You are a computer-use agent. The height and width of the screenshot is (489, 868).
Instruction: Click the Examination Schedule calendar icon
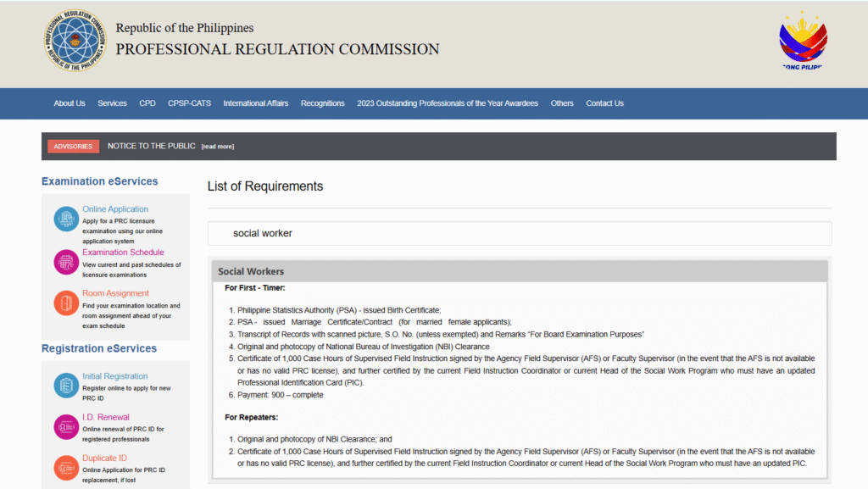66,262
